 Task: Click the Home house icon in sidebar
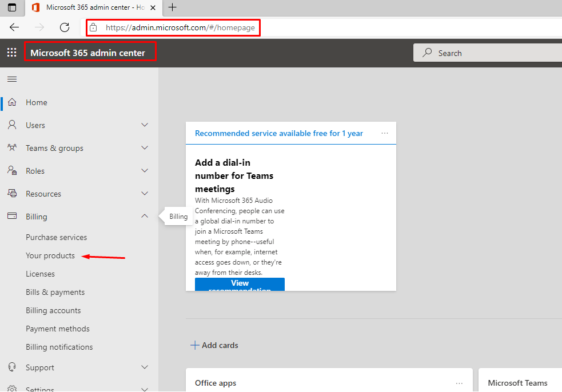coord(12,102)
